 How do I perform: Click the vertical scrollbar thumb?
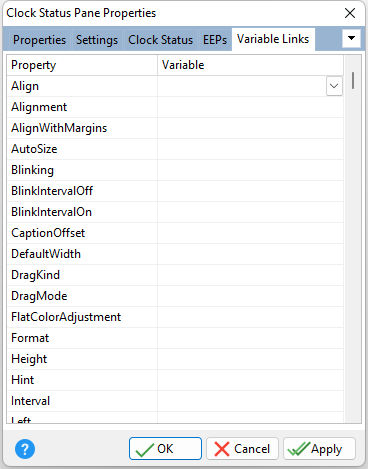(353, 80)
